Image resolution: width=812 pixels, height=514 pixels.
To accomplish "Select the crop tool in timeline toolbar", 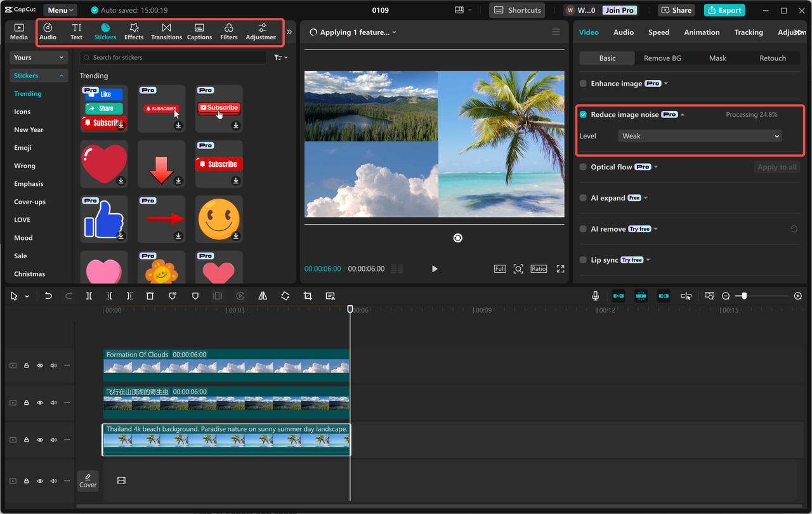I will click(x=308, y=296).
